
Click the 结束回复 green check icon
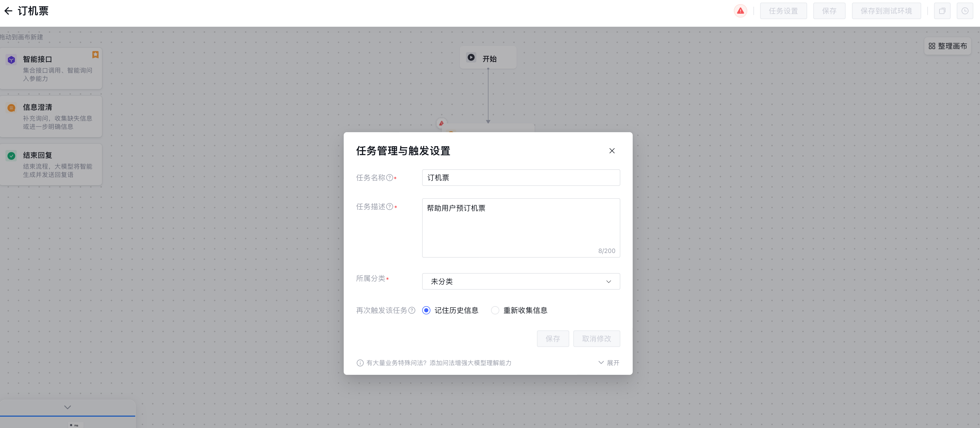[11, 156]
